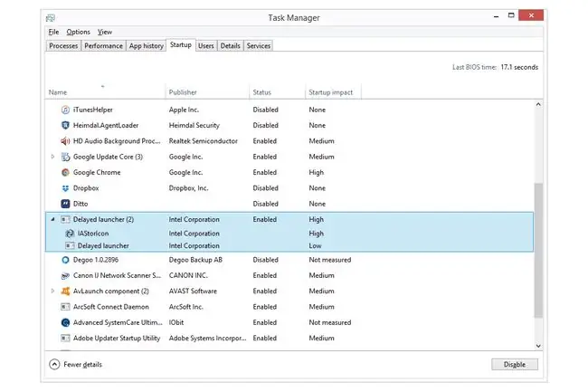Select the iTunesHelper row name
588x392 pixels.
click(92, 110)
